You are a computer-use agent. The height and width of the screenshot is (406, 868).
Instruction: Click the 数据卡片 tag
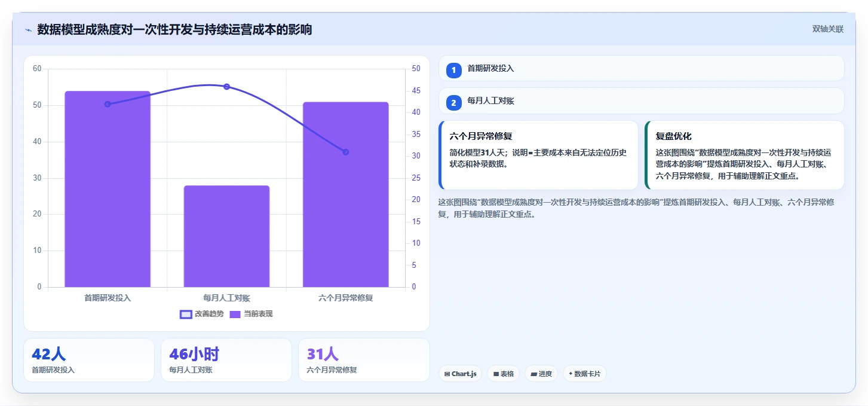pyautogui.click(x=585, y=374)
